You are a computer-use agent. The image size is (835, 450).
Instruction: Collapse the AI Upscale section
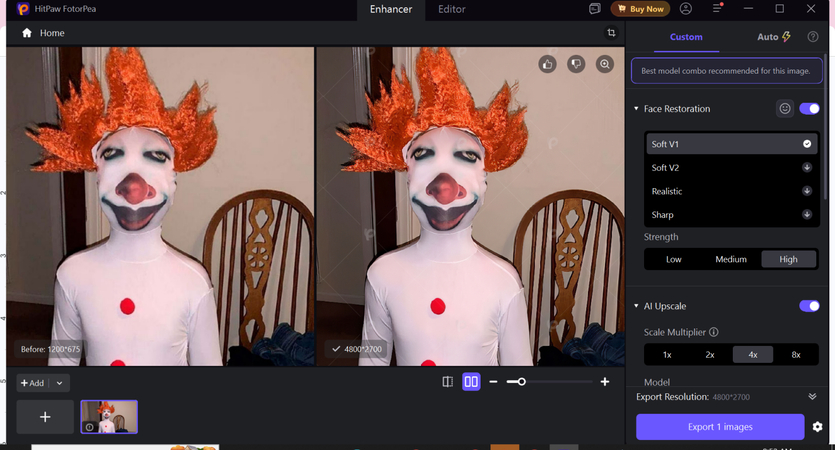[636, 306]
